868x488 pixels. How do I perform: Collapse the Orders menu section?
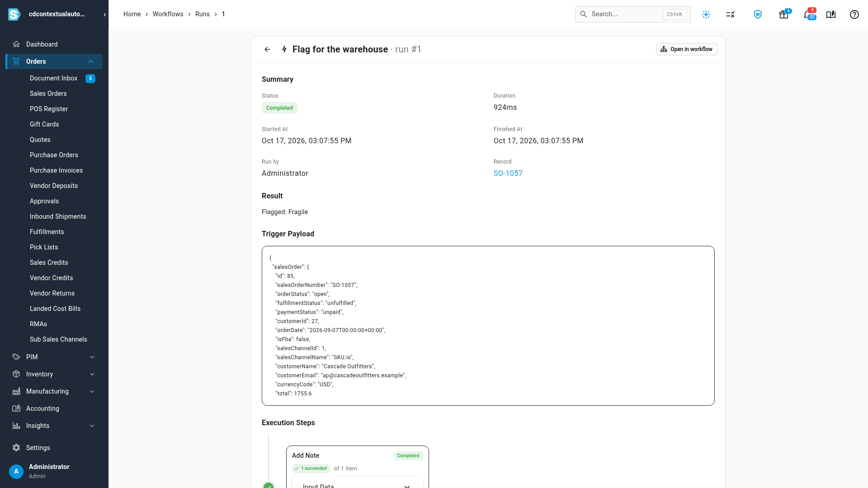tap(91, 61)
